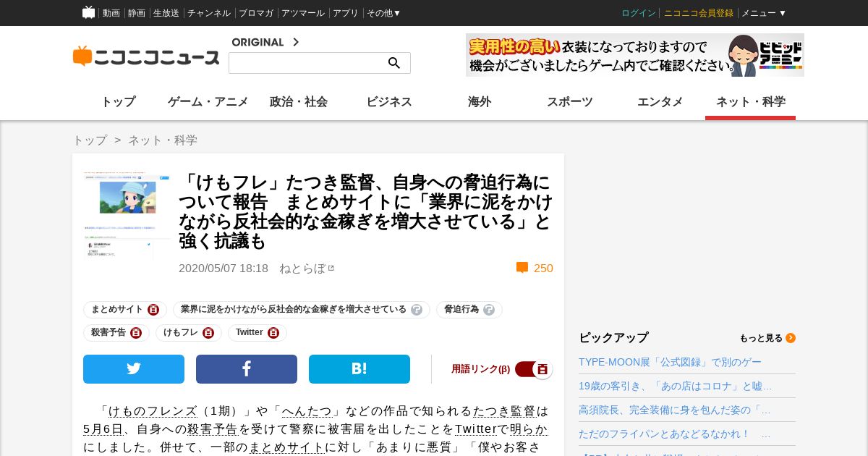The height and width of the screenshot is (456, 868).
Task: Click dictionary icon on Twitter tag
Action: pos(273,333)
